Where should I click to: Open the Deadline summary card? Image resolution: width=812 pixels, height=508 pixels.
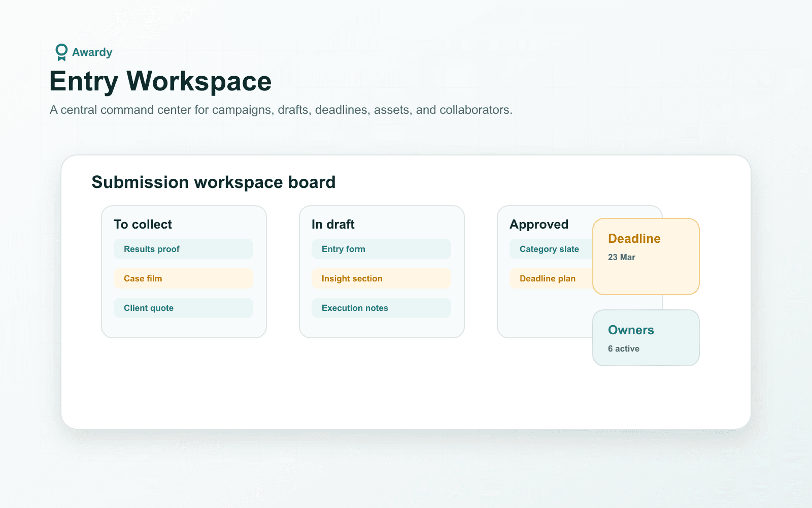(x=646, y=257)
